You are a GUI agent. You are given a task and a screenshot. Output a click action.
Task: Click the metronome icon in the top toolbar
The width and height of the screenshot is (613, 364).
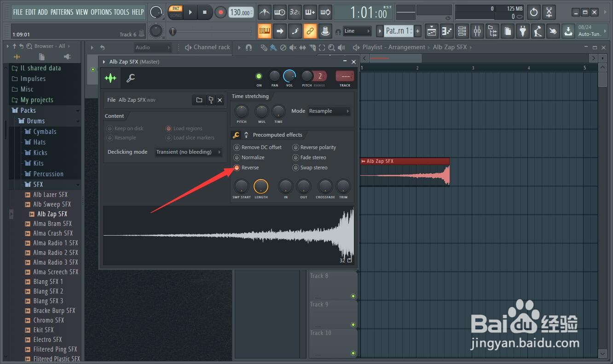point(264,12)
